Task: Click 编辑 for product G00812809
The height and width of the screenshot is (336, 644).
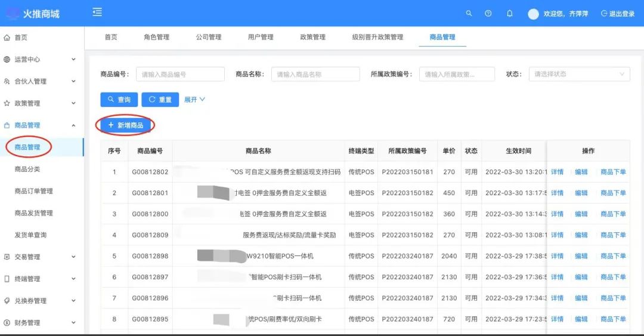Action: (x=581, y=235)
